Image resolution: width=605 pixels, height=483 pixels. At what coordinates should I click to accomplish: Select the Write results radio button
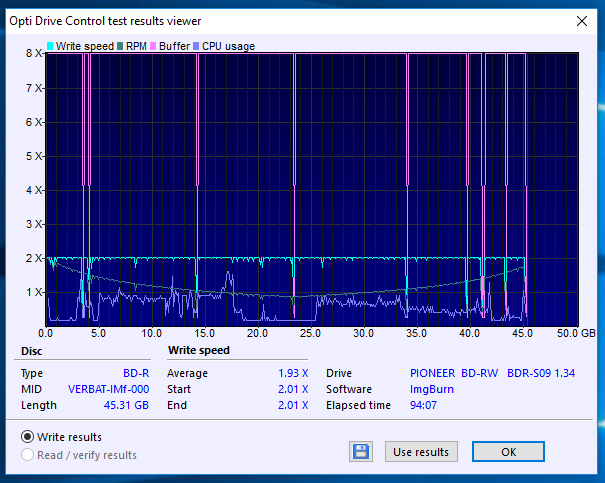coord(27,437)
